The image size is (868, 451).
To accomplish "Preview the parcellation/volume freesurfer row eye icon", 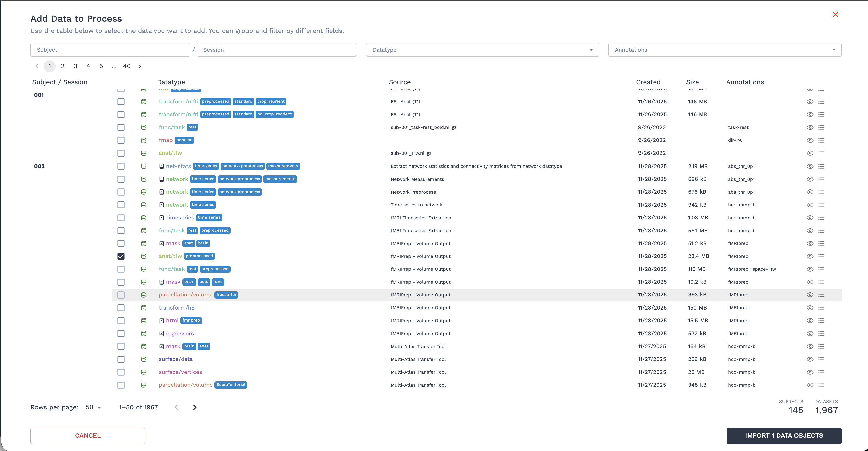I will (x=810, y=295).
